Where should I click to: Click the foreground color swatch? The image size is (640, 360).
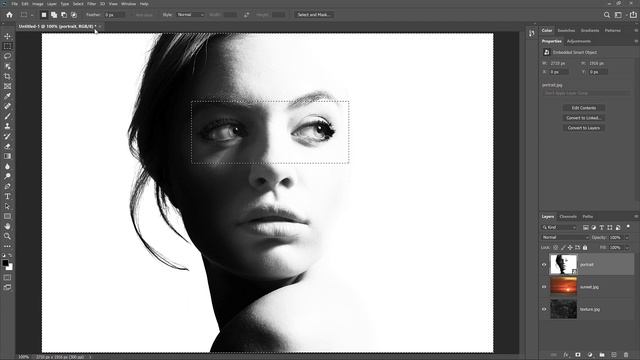[5, 263]
